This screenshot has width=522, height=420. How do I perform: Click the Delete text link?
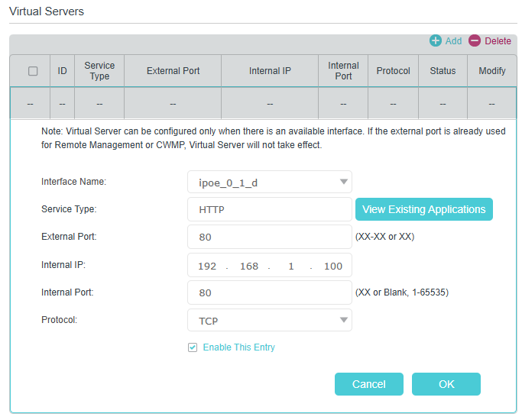coord(498,41)
